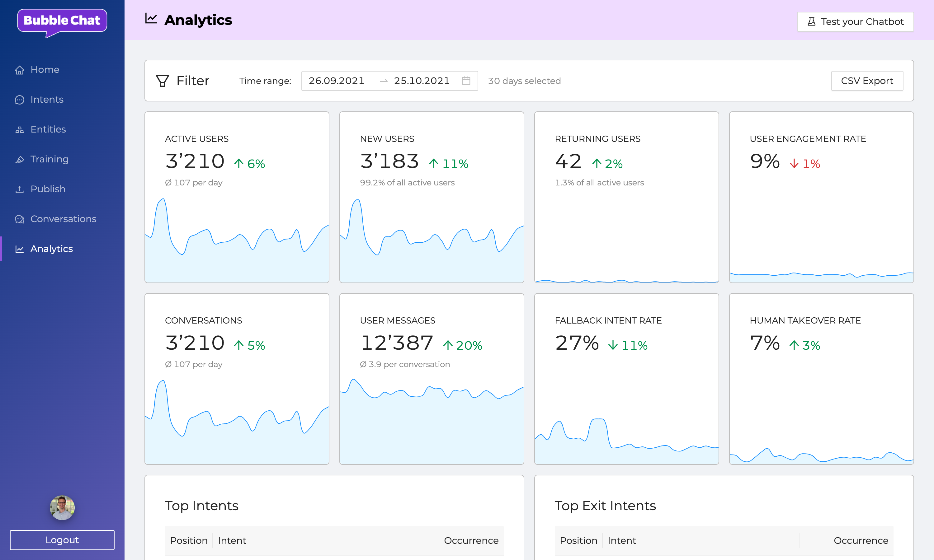Open the Conversations menu item
Viewport: 934px width, 560px height.
[63, 219]
